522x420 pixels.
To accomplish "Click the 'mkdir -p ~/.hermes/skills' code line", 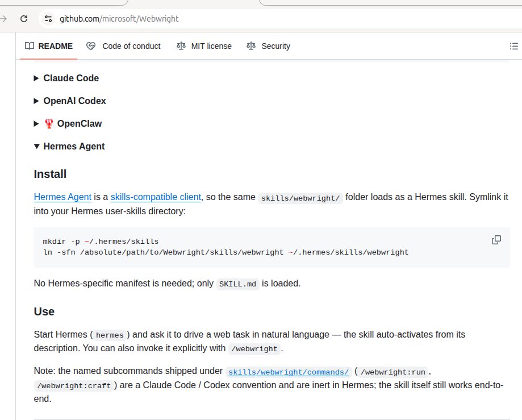I will click(101, 241).
